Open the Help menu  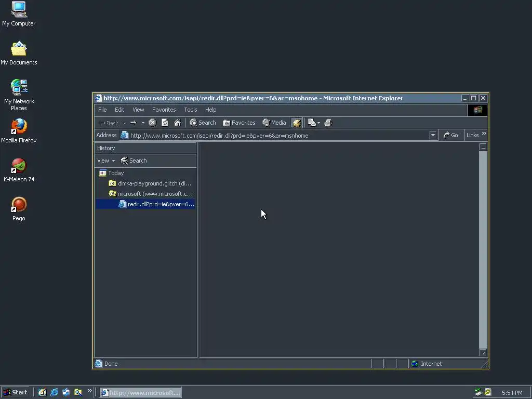(211, 110)
